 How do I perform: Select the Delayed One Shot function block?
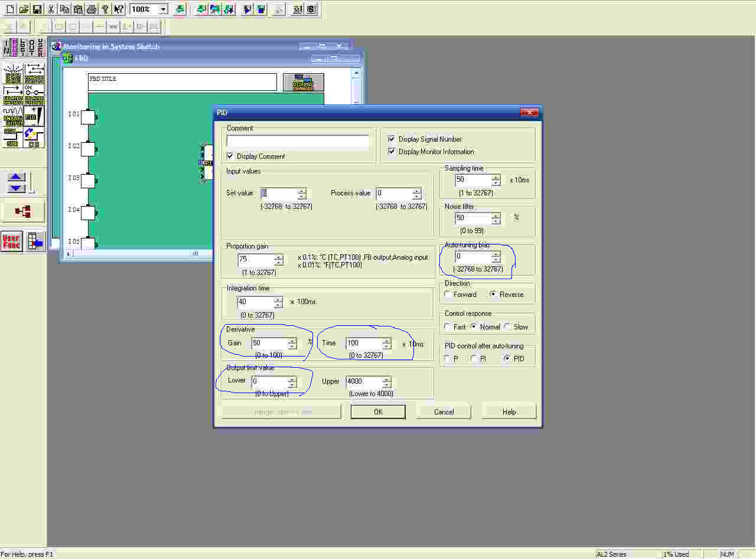(x=13, y=95)
